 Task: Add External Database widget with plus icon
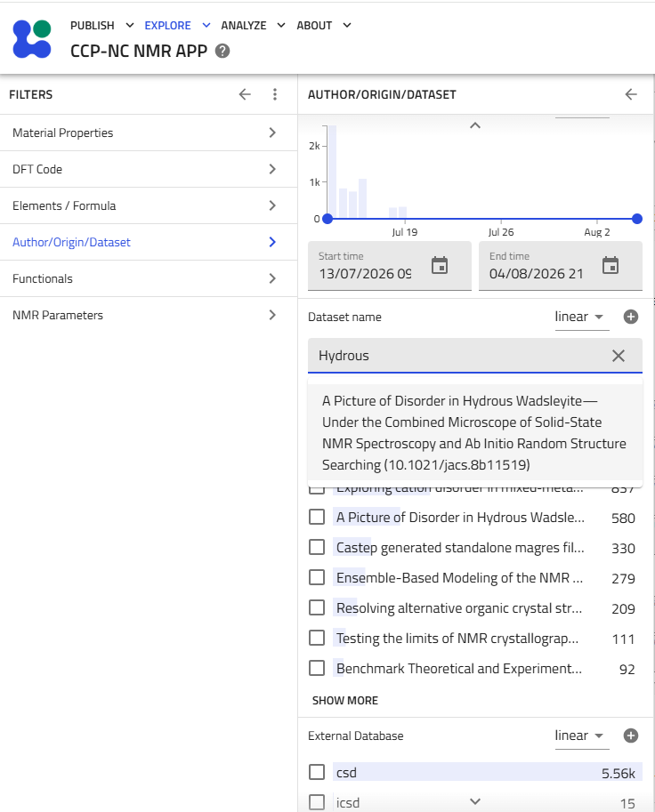631,736
